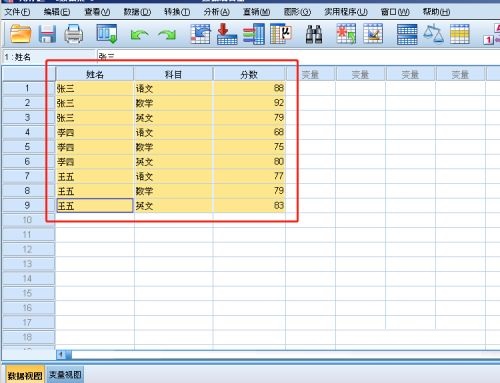
Task: Click 语文 cell in row 7
Action: (173, 176)
